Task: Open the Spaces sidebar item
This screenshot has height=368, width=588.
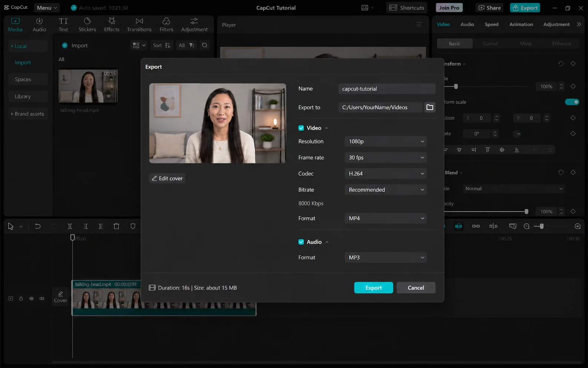Action: tap(29, 79)
